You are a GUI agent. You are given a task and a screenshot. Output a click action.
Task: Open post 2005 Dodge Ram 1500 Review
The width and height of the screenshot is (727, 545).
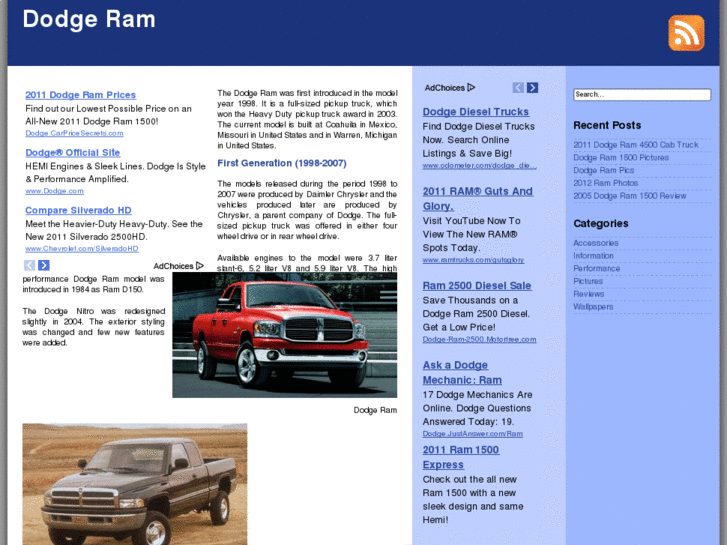[630, 196]
